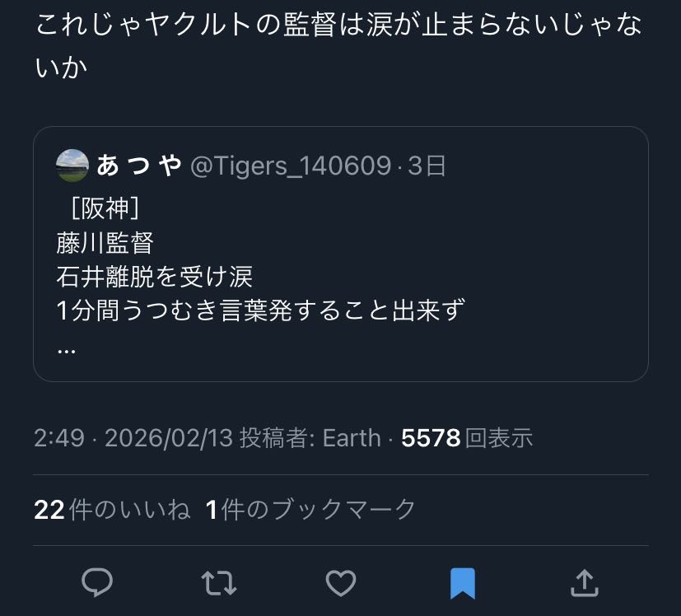Reply to this post via speech bubble icon

pyautogui.click(x=97, y=583)
